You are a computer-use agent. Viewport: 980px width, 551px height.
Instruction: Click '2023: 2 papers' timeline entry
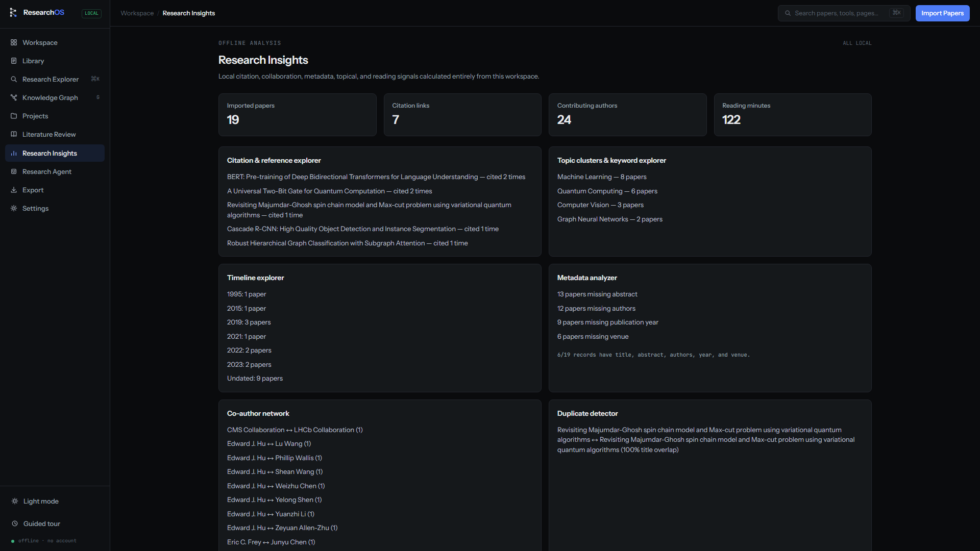249,365
